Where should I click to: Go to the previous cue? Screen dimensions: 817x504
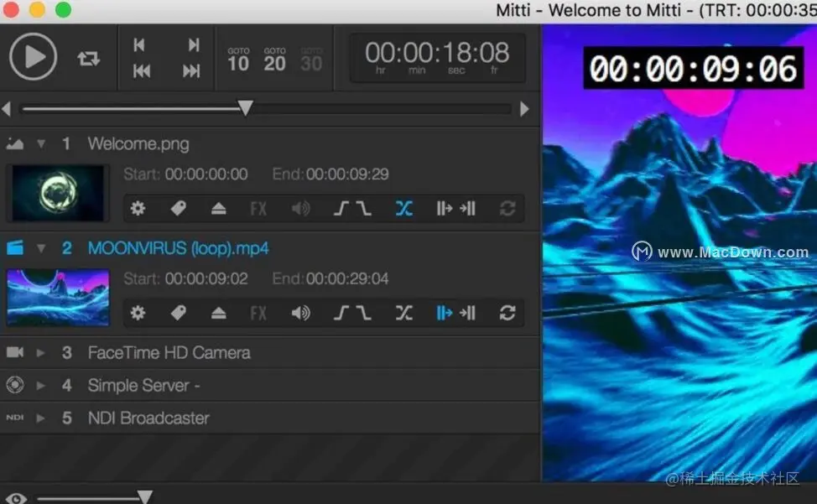141,70
